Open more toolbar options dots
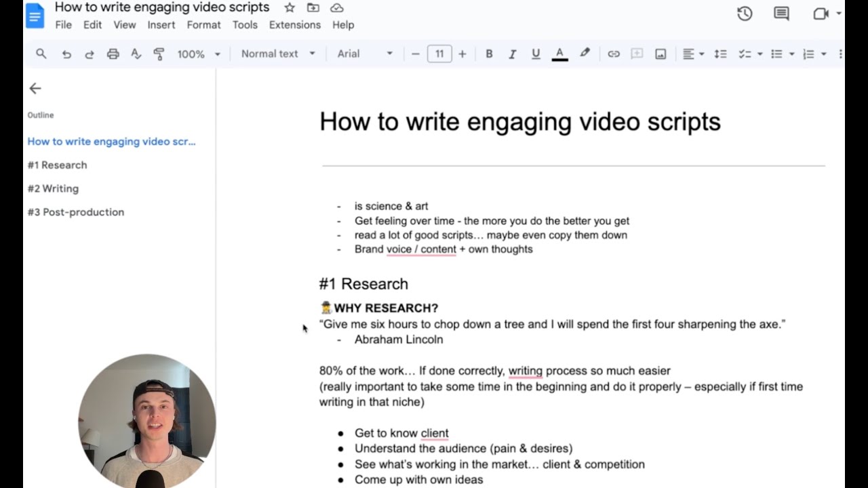Viewport: 868px width, 488px height. (841, 54)
